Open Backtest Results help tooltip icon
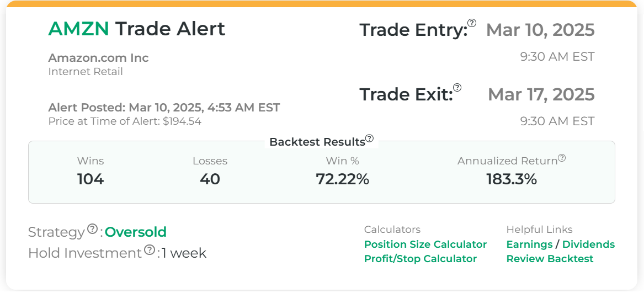The width and height of the screenshot is (644, 293). pos(369,138)
